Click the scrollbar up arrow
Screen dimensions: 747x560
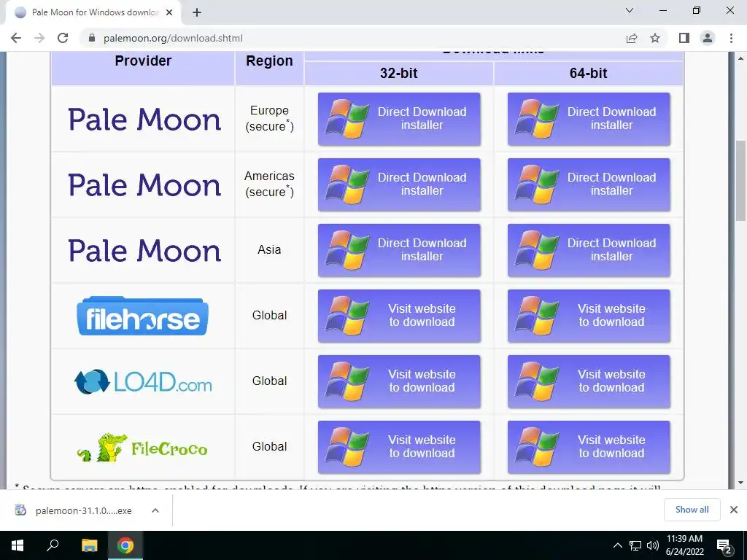741,58
